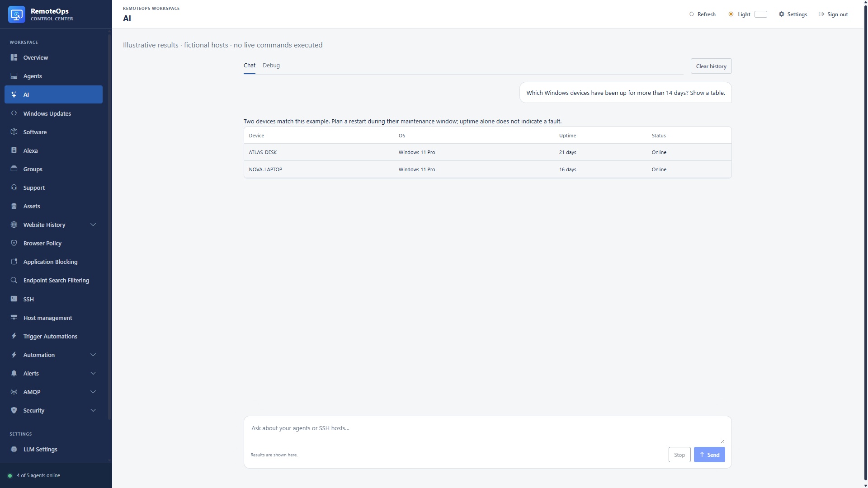
Task: Click the Support headset icon
Action: click(14, 188)
